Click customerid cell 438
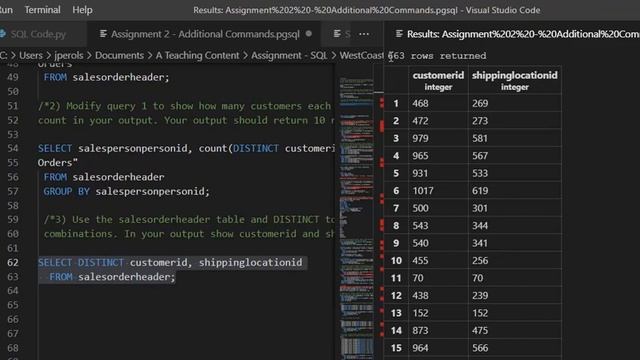Screen dimensions: 640x360 point(438,296)
